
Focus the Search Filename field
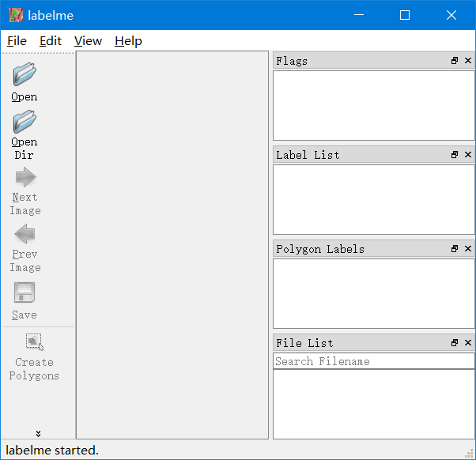374,361
